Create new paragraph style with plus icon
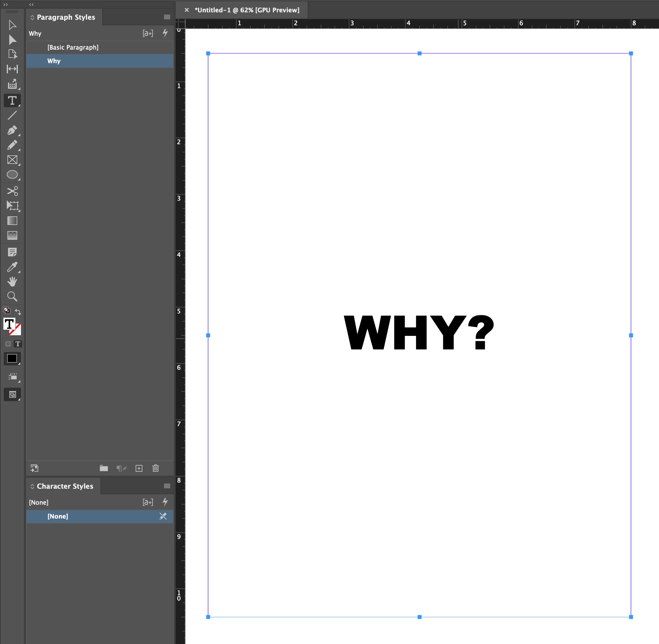The image size is (659, 644). click(139, 468)
